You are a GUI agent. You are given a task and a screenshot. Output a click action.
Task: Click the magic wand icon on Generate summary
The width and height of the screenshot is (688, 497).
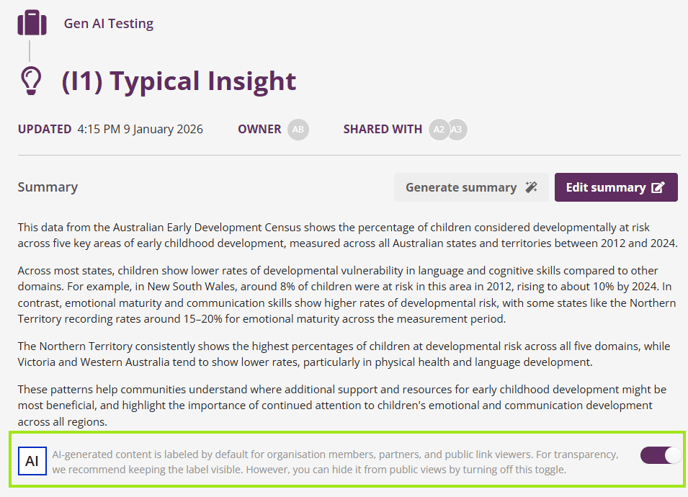[x=531, y=187]
